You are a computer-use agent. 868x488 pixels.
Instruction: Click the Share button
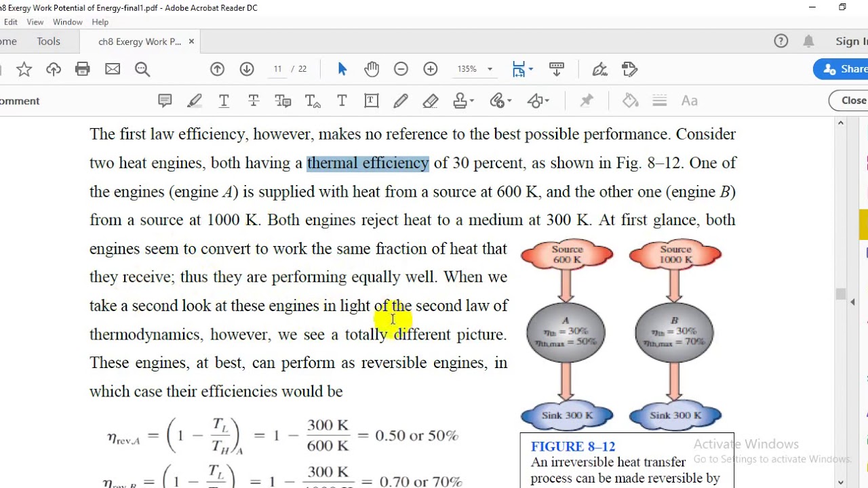pos(841,69)
